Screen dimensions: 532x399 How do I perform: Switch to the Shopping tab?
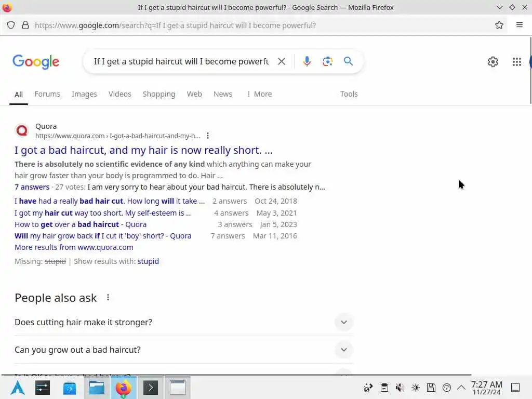coord(159,94)
